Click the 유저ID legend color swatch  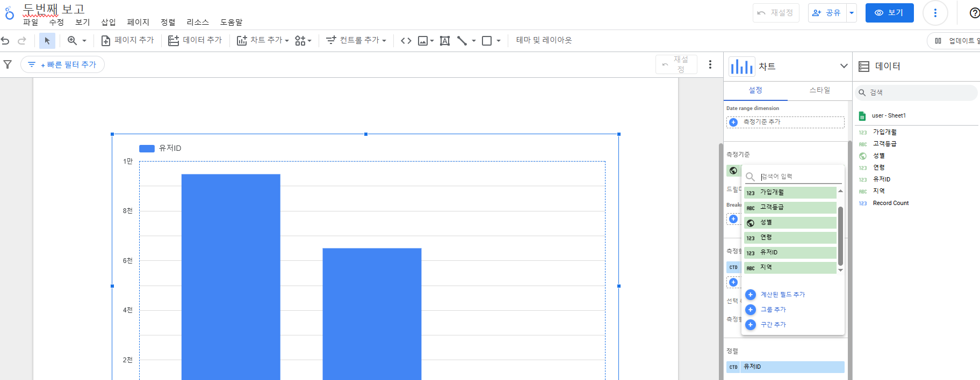tap(147, 149)
